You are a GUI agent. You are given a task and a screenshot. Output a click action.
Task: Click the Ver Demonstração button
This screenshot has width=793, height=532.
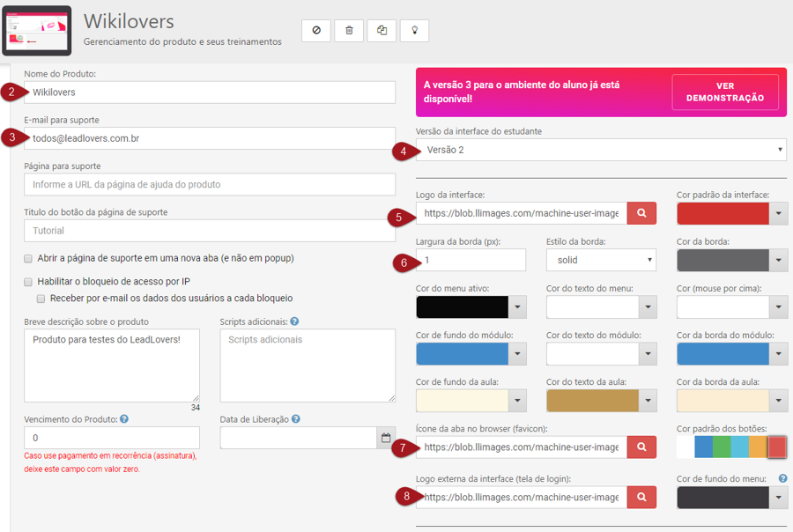(724, 92)
